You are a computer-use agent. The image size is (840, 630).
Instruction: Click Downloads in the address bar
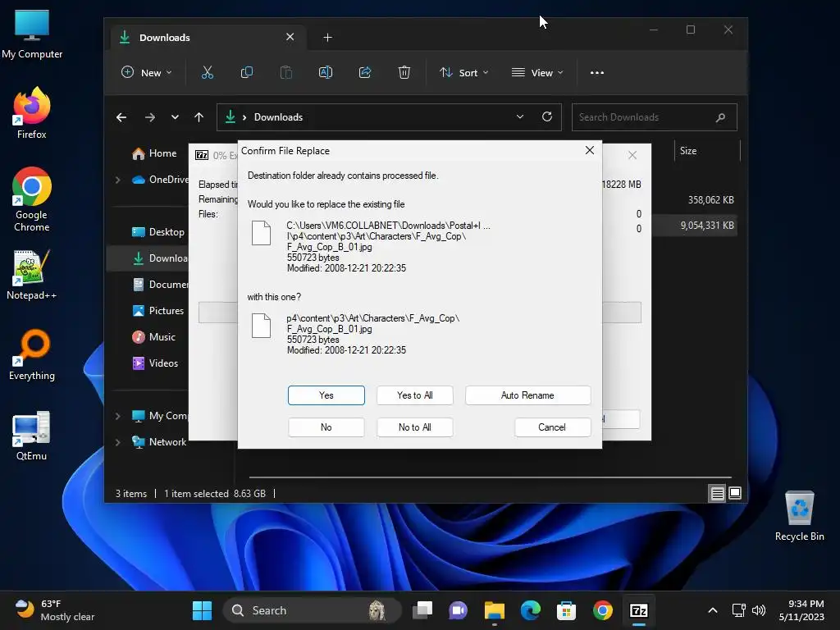[278, 117]
